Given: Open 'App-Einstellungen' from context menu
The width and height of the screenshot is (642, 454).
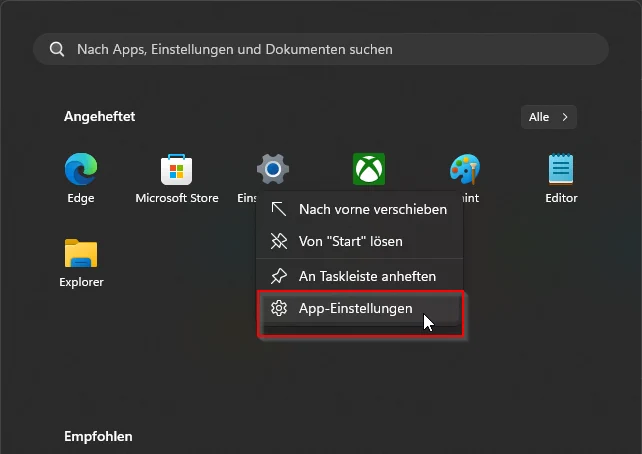Looking at the screenshot, I should (x=360, y=308).
